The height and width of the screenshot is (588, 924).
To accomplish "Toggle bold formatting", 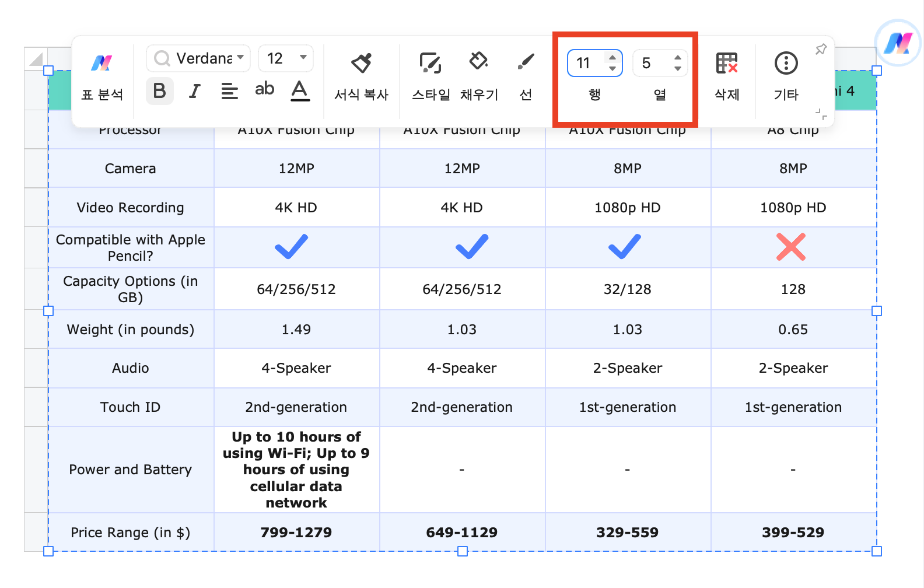I will (x=159, y=91).
